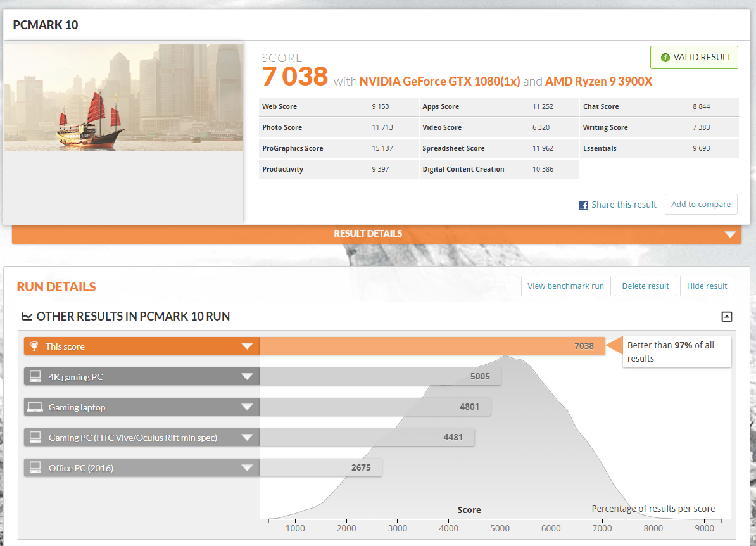The width and height of the screenshot is (756, 546).
Task: Click the Better than 97% tooltip
Action: click(677, 352)
